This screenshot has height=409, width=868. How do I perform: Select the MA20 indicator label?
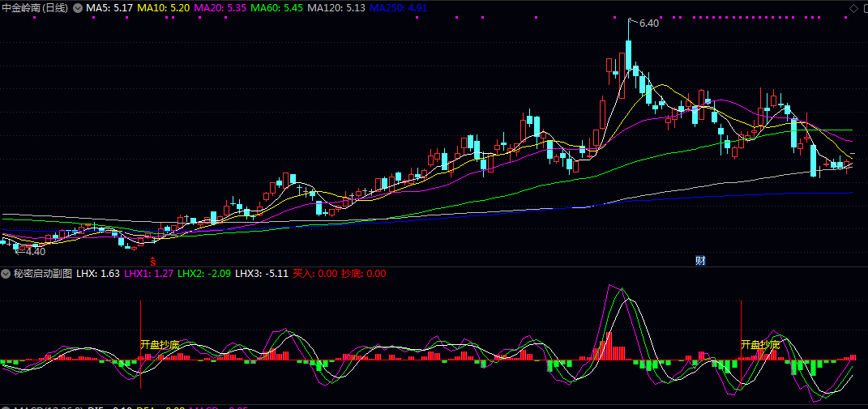[x=220, y=7]
